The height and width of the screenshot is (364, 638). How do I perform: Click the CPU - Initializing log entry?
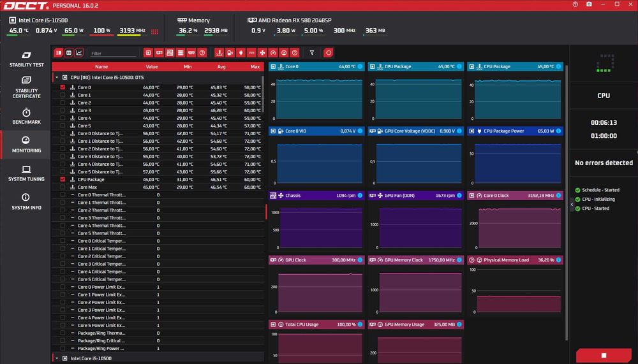pos(598,200)
